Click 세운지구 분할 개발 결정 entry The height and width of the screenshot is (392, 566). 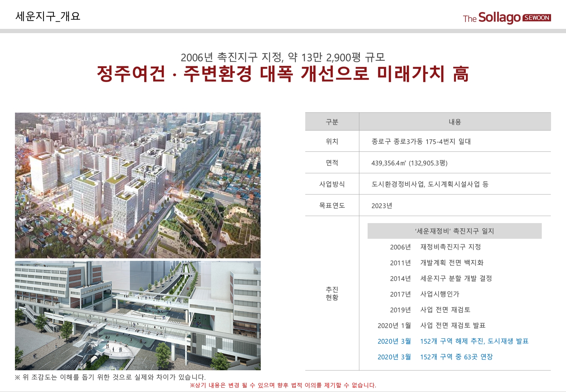coord(456,278)
